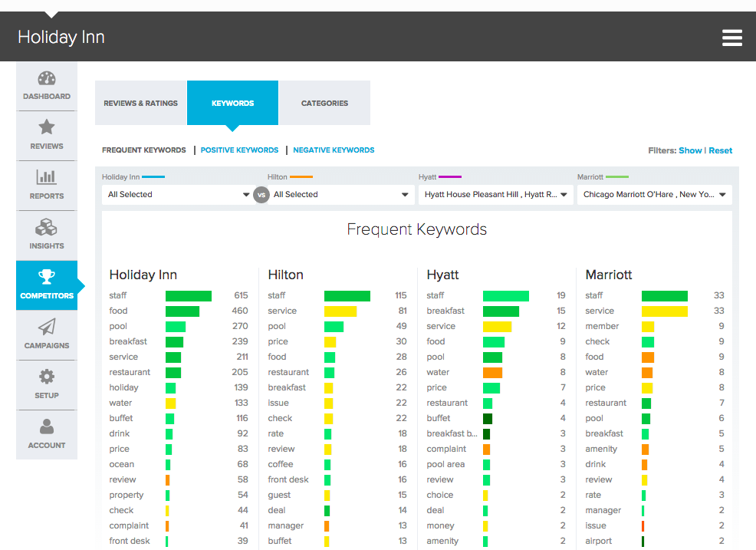Expand the Chicago Marriott O'Hare dropdown
The height and width of the screenshot is (550, 756).
(654, 194)
